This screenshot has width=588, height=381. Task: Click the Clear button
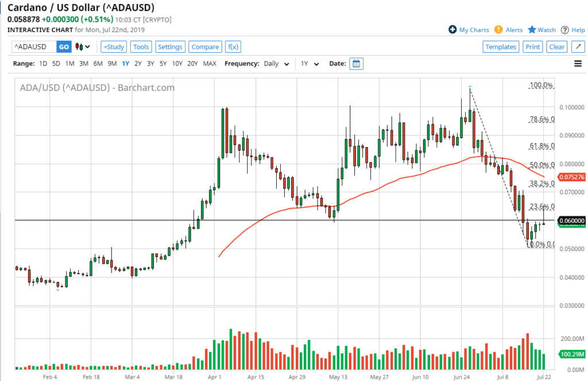point(556,47)
